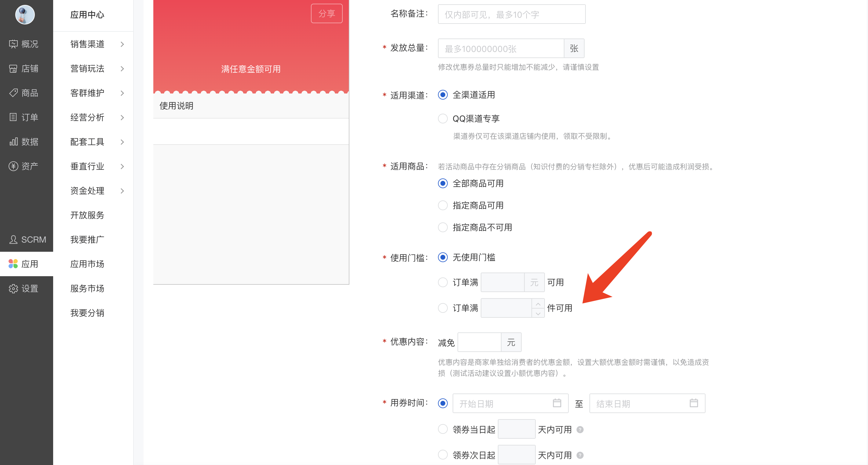Click calendar icon in 开始日期 field

[x=557, y=403]
